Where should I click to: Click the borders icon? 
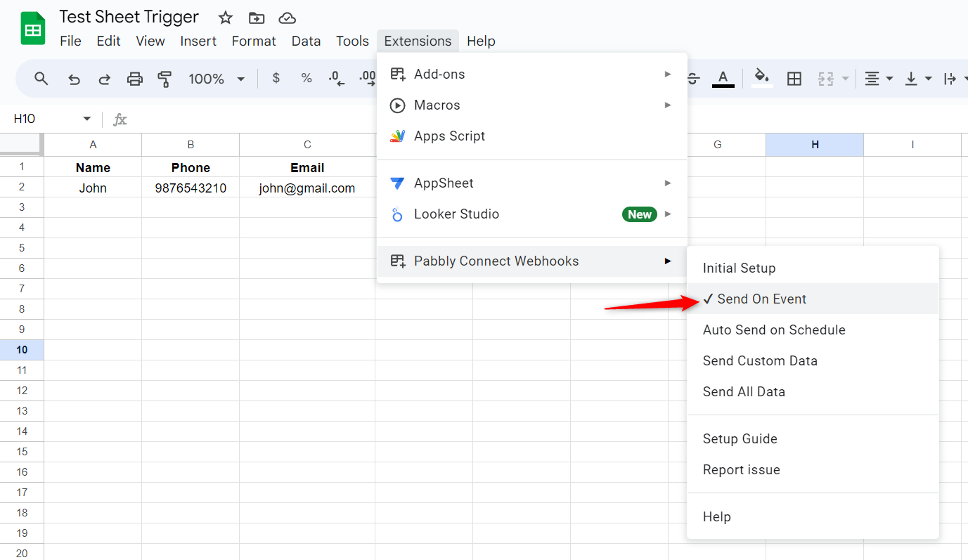(x=794, y=79)
